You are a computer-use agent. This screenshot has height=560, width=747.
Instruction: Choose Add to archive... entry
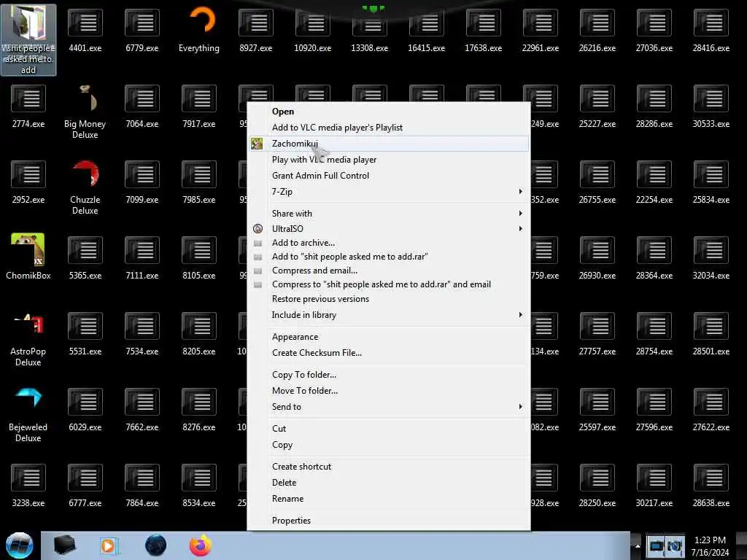click(389, 243)
